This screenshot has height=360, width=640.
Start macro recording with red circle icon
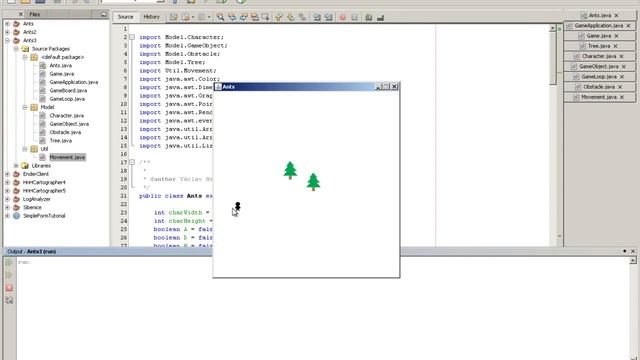(x=343, y=17)
